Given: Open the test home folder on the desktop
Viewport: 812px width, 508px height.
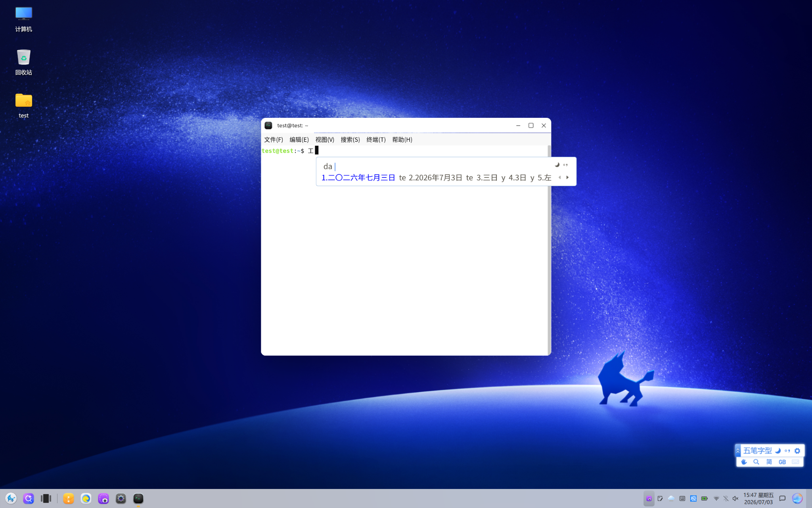Looking at the screenshot, I should coord(24,106).
